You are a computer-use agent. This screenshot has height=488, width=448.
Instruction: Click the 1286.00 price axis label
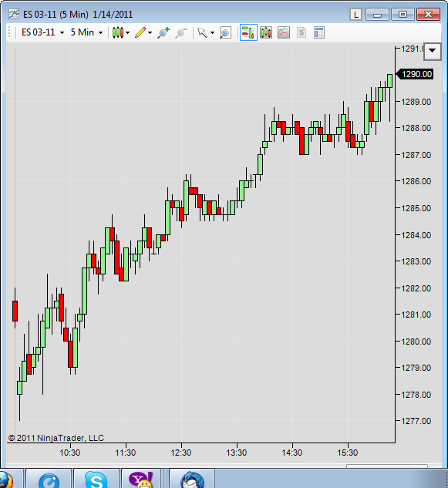416,181
